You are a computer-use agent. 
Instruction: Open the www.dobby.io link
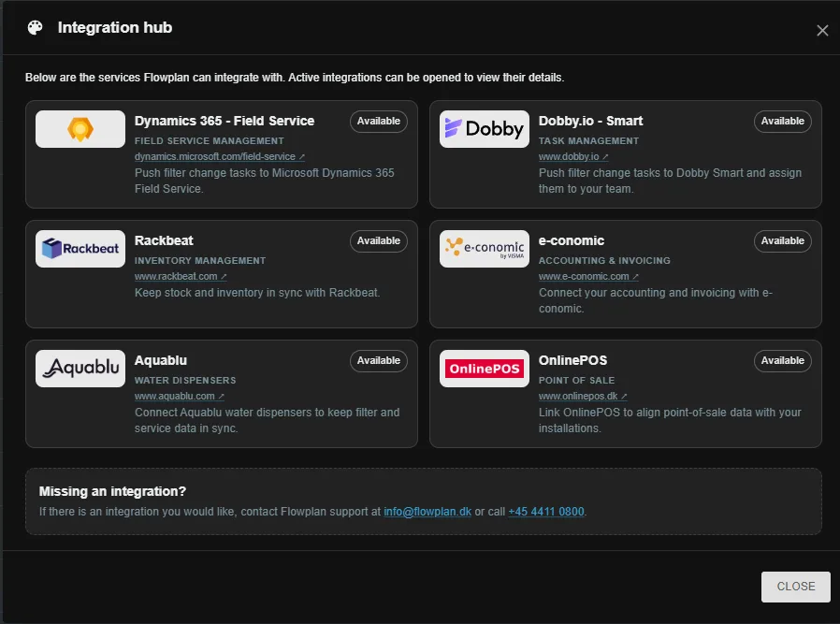pos(573,156)
